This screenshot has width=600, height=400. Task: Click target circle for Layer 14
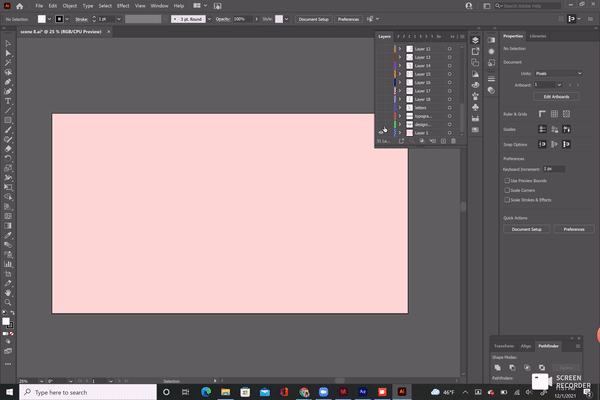tap(450, 66)
